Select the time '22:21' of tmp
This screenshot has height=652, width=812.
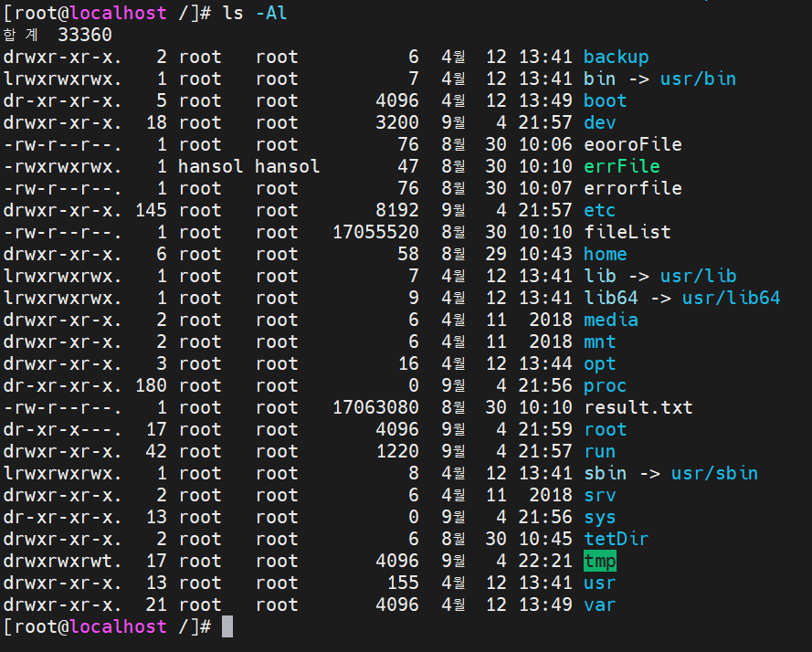[x=545, y=561]
